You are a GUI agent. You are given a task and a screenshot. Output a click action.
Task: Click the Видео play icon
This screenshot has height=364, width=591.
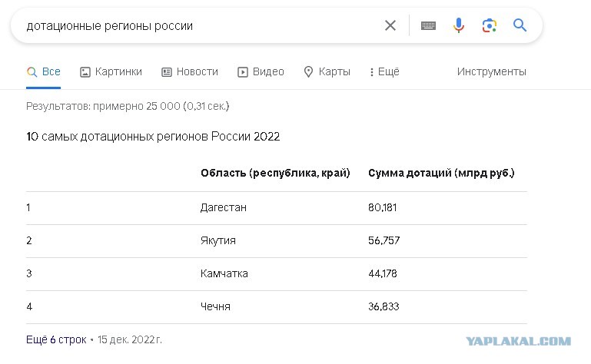(243, 72)
